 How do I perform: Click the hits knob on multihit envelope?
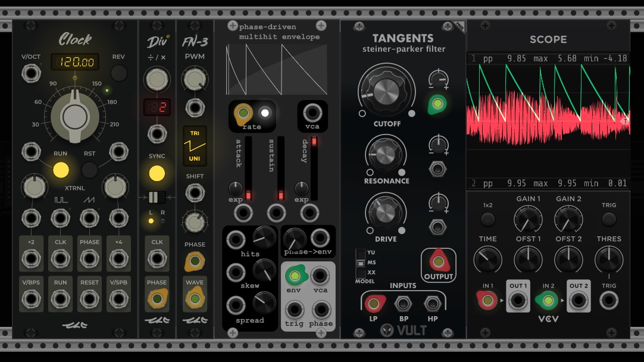[x=264, y=237]
